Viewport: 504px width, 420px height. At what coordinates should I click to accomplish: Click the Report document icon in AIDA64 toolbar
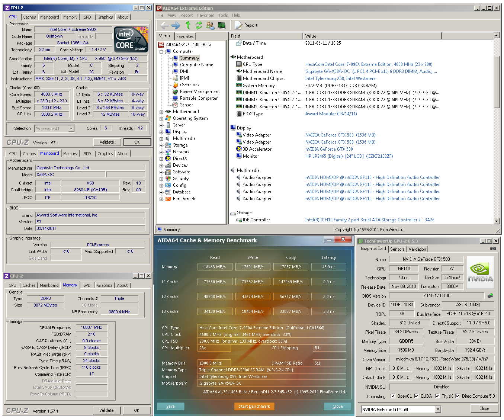238,25
